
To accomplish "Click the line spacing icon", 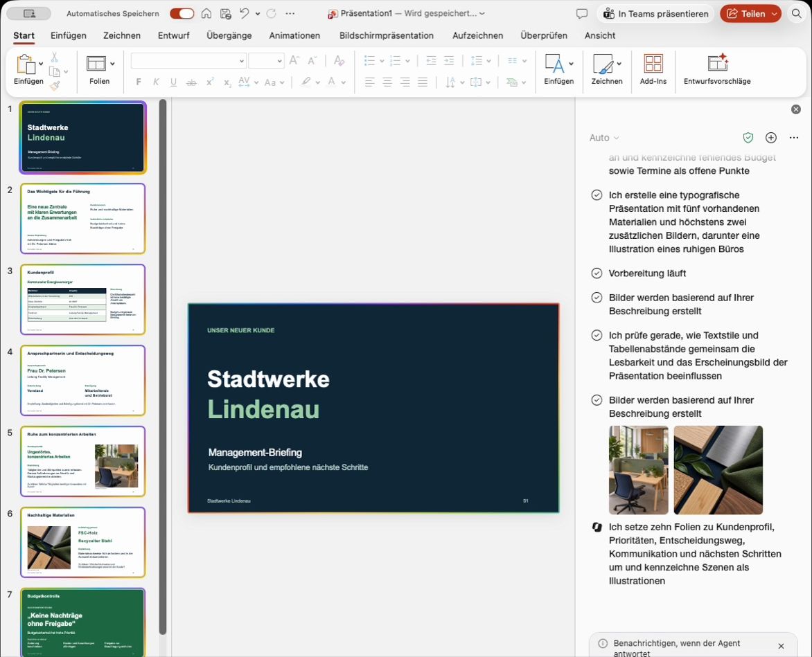I will coord(477,61).
